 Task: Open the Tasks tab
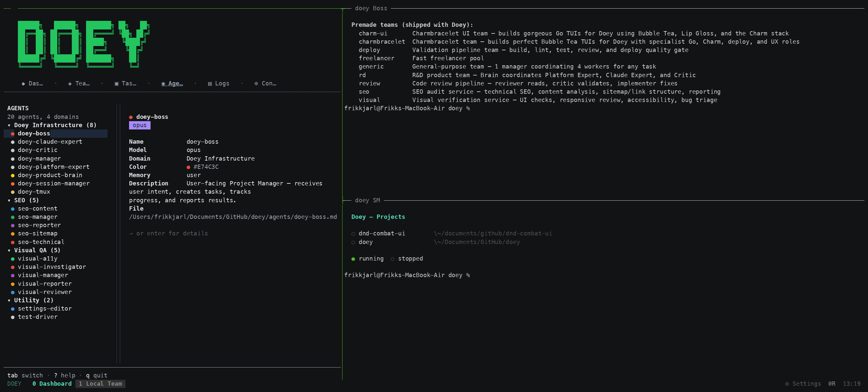[125, 83]
